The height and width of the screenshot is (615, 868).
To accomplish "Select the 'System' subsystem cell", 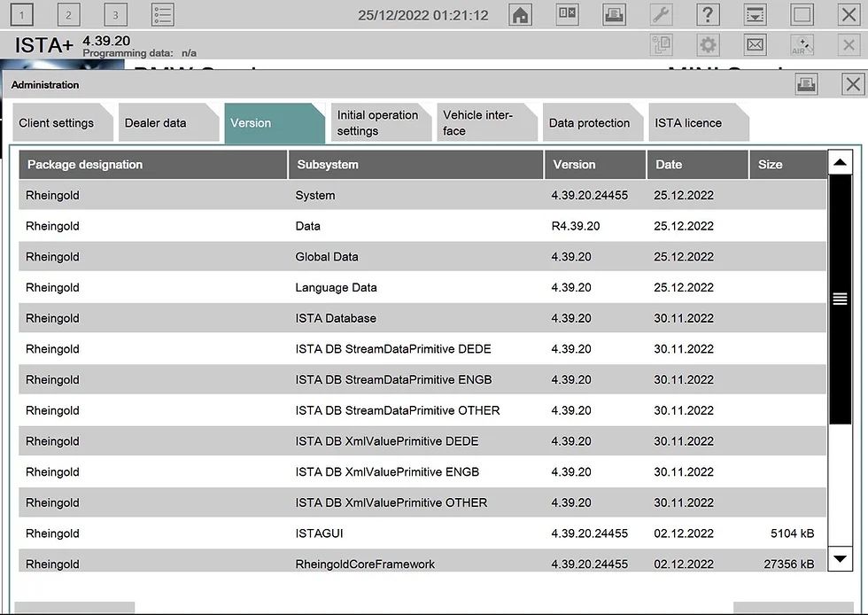I will click(315, 196).
